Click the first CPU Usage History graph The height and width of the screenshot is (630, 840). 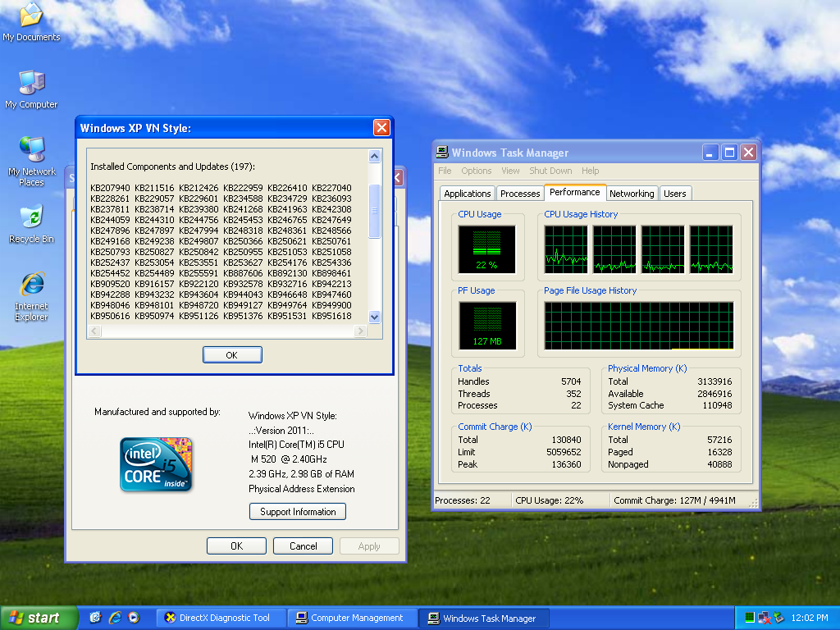[x=566, y=249]
